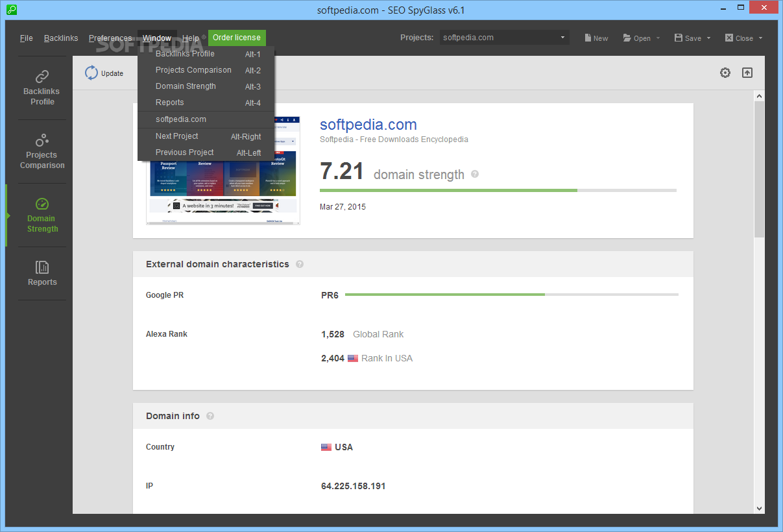
Task: Open the Help menu
Action: [x=191, y=38]
